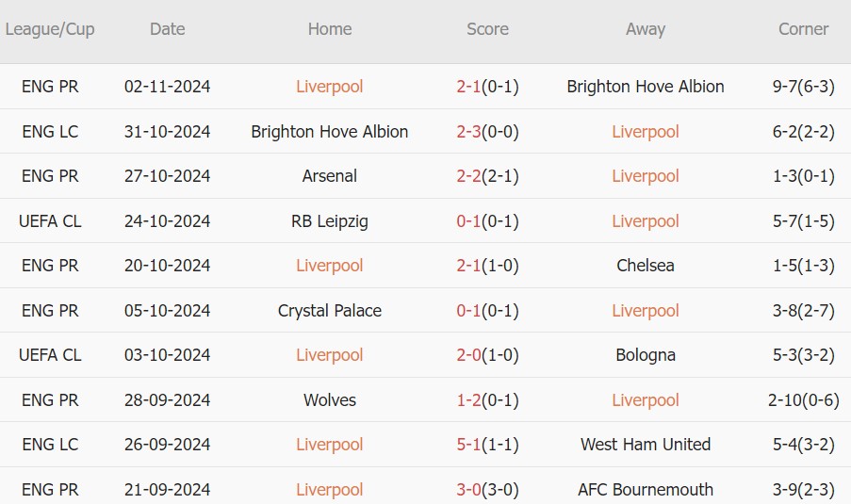This screenshot has width=851, height=504.
Task: Select the Bologna away team
Action: click(646, 355)
